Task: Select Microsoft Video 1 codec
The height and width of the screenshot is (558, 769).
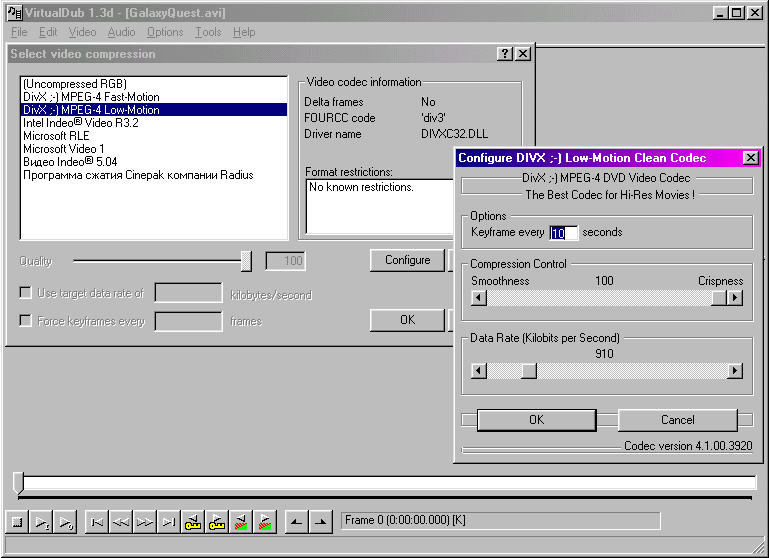Action: 154,149
